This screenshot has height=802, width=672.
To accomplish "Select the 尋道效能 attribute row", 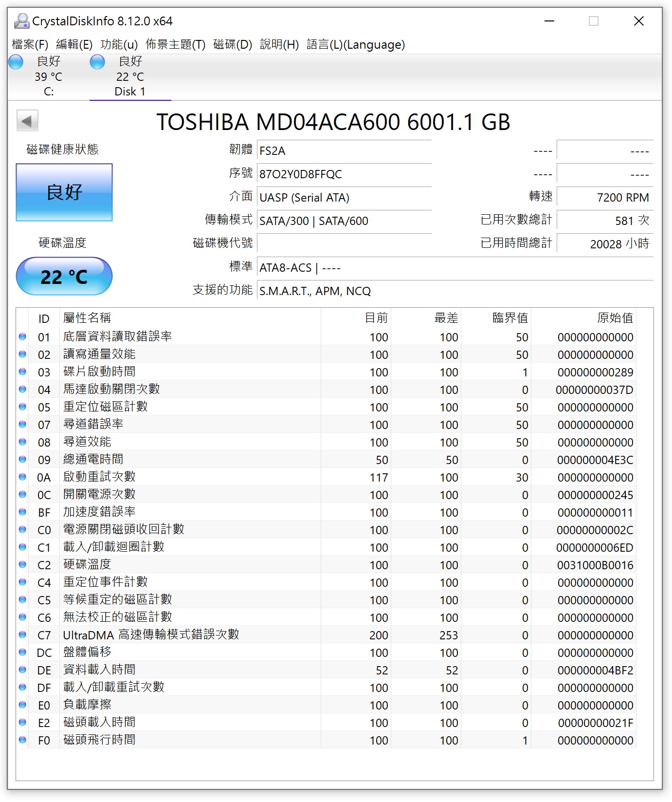I will click(327, 442).
